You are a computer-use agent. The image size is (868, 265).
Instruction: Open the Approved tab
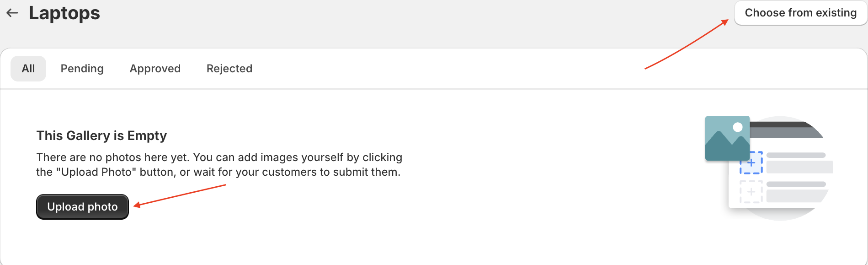tap(155, 69)
